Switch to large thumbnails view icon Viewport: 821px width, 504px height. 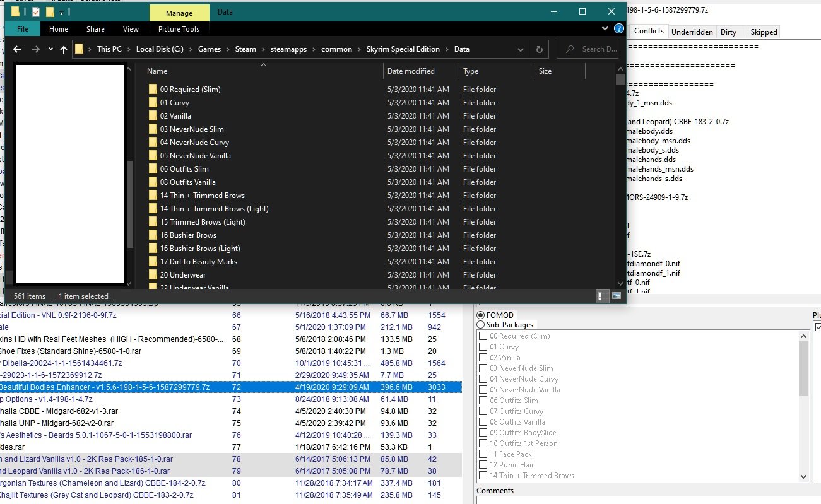click(617, 296)
